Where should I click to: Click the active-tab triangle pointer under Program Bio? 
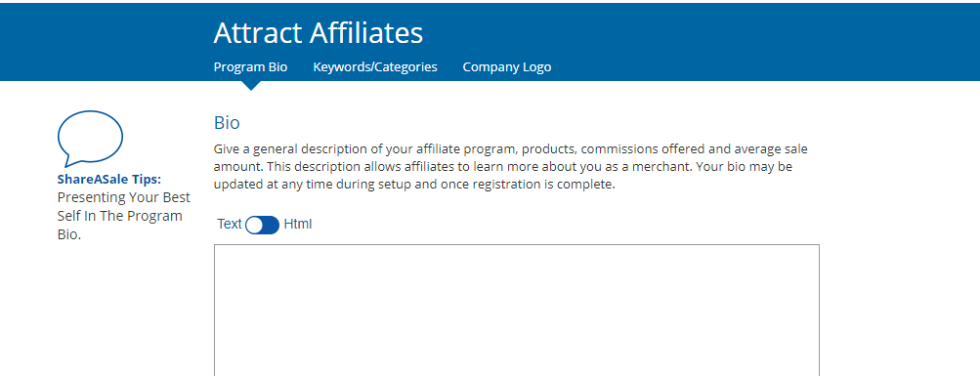coord(251,86)
